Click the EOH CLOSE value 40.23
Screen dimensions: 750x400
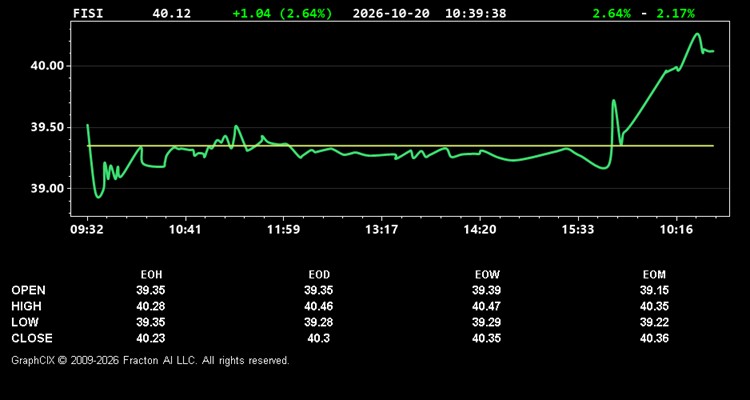pyautogui.click(x=151, y=338)
